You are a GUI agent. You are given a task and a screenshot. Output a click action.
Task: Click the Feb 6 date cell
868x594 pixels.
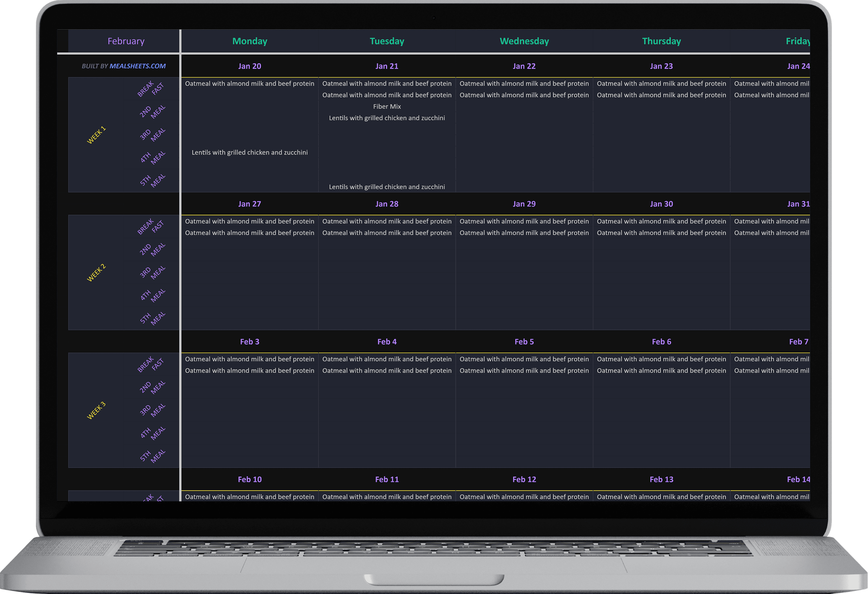[x=661, y=342]
